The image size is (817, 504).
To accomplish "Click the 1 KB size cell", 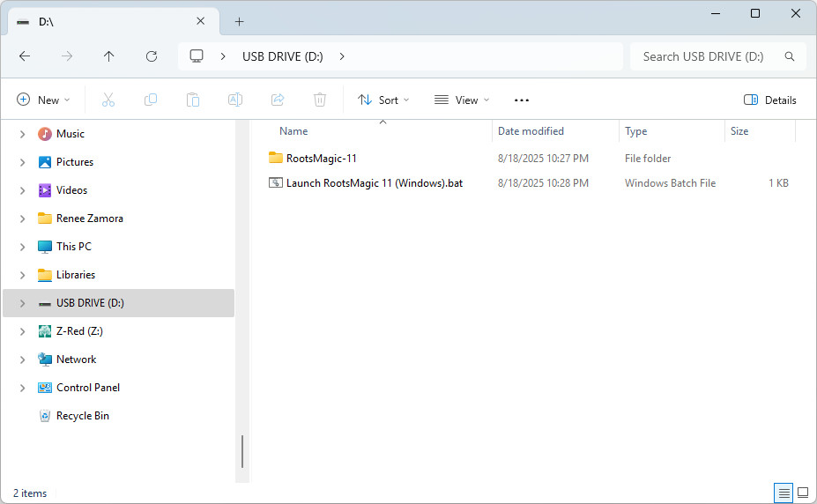I will (x=778, y=183).
